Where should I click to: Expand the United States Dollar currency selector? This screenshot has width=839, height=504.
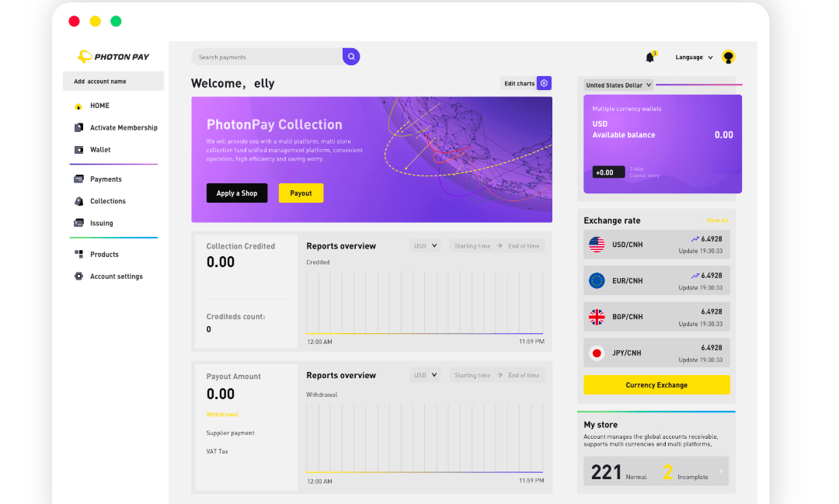pyautogui.click(x=618, y=85)
